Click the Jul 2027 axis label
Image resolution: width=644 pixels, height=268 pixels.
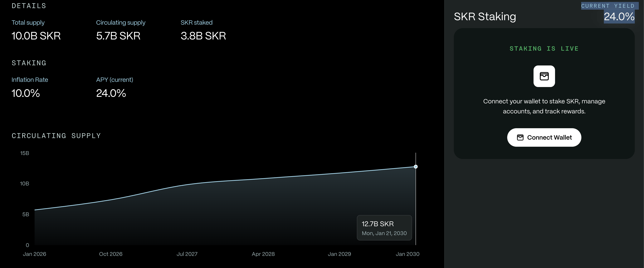187,254
